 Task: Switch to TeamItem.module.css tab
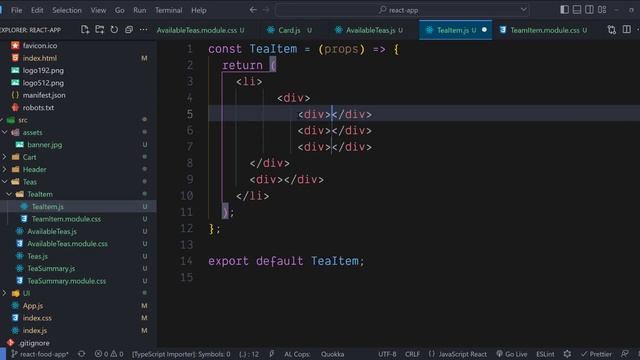click(x=544, y=30)
